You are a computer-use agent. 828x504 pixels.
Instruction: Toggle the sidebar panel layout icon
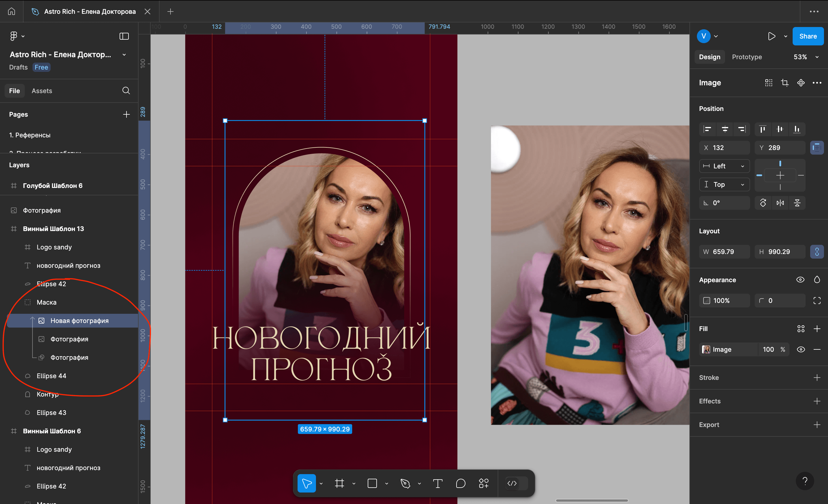point(124,36)
